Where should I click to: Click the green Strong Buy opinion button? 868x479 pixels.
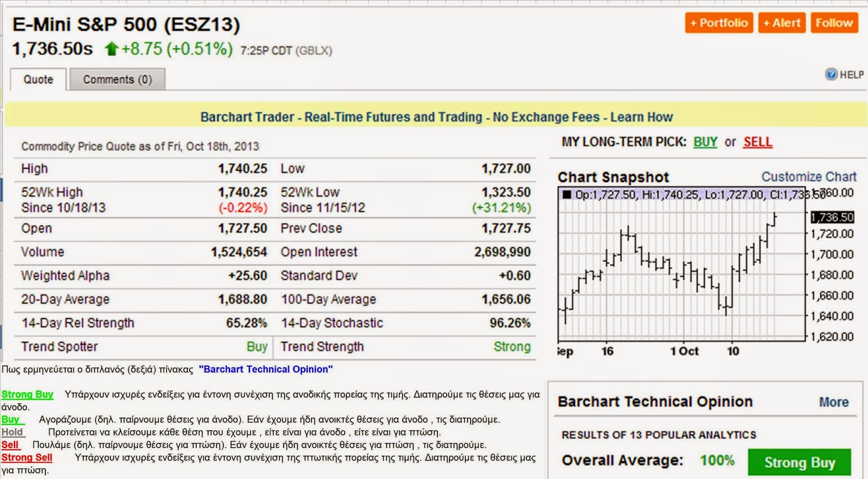point(800,462)
